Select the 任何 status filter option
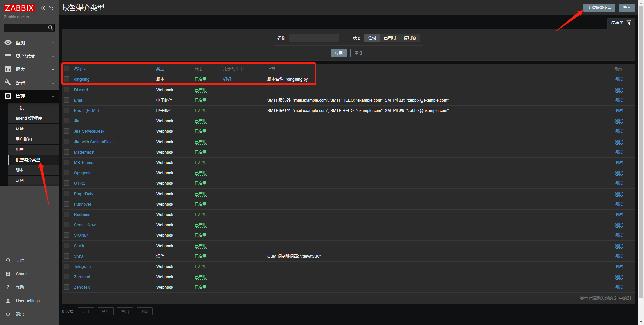Screen dimensions: 644x325 click(372, 38)
